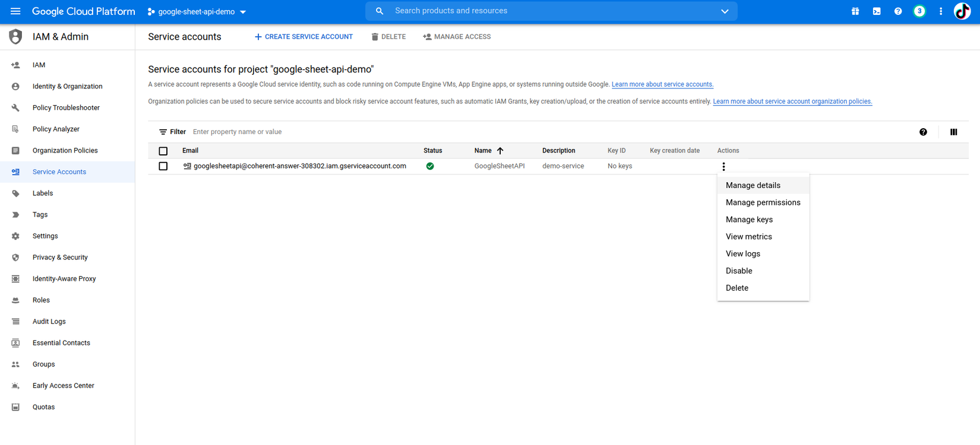Image resolution: width=980 pixels, height=445 pixels.
Task: Click the Quotas icon
Action: point(15,407)
